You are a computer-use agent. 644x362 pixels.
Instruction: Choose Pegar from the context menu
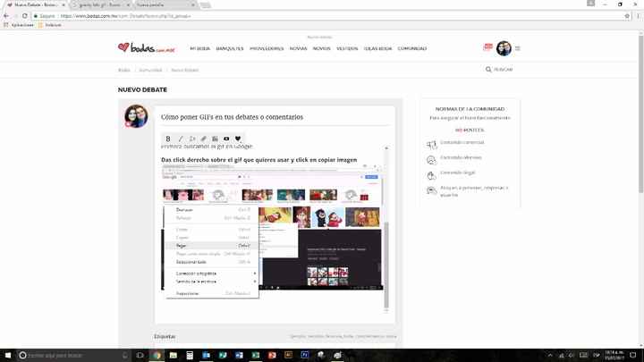pos(211,246)
